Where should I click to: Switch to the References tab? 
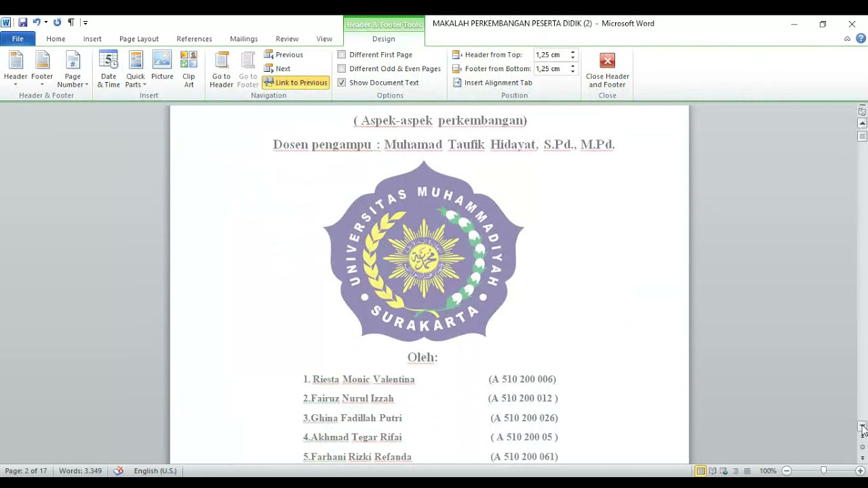coord(195,39)
